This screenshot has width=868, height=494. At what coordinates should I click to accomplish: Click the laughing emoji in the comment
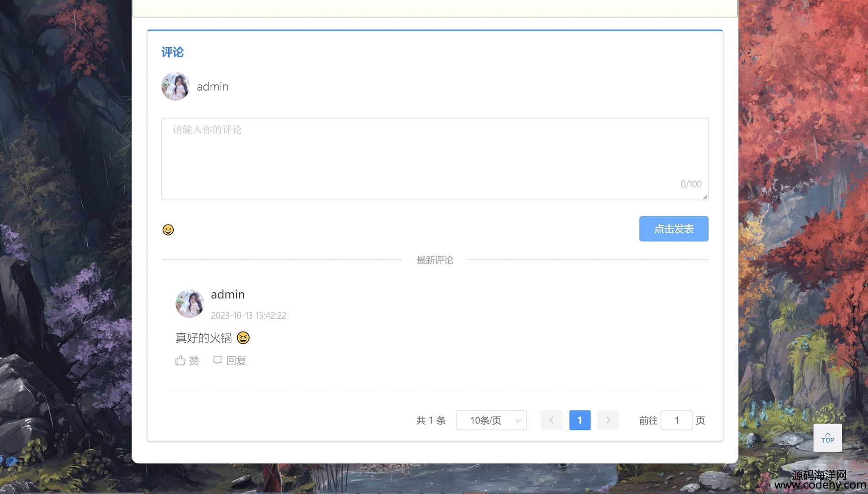(243, 338)
